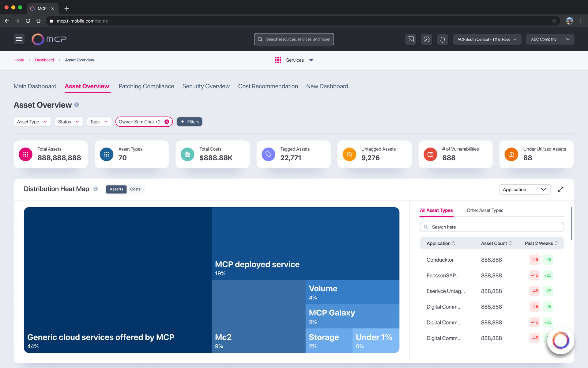
Task: Click the Under Utilized Assets gauge icon
Action: (511, 154)
